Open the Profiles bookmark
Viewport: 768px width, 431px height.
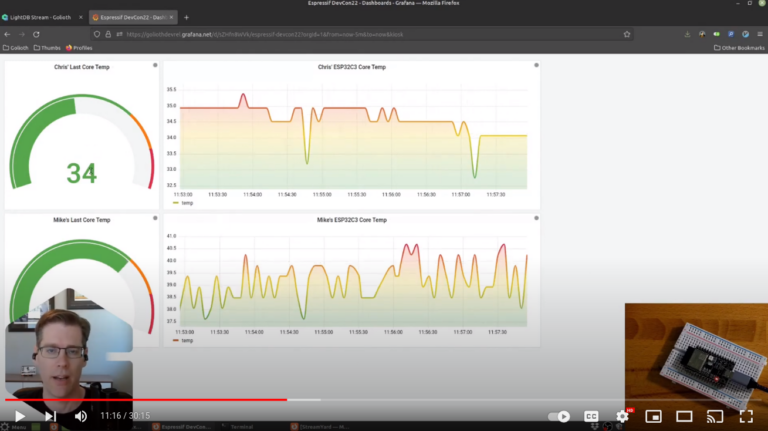point(82,47)
